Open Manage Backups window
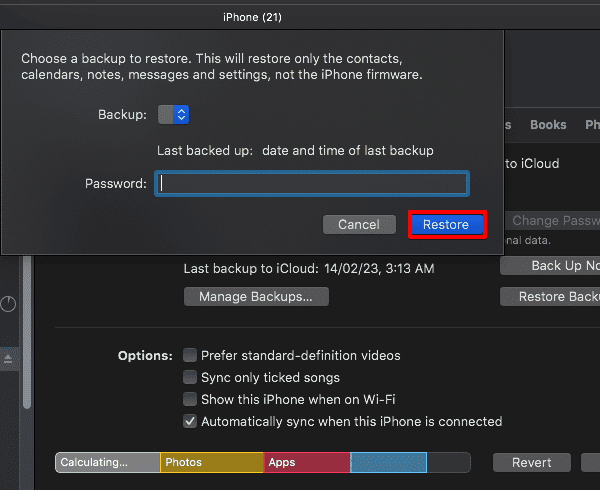 point(256,297)
